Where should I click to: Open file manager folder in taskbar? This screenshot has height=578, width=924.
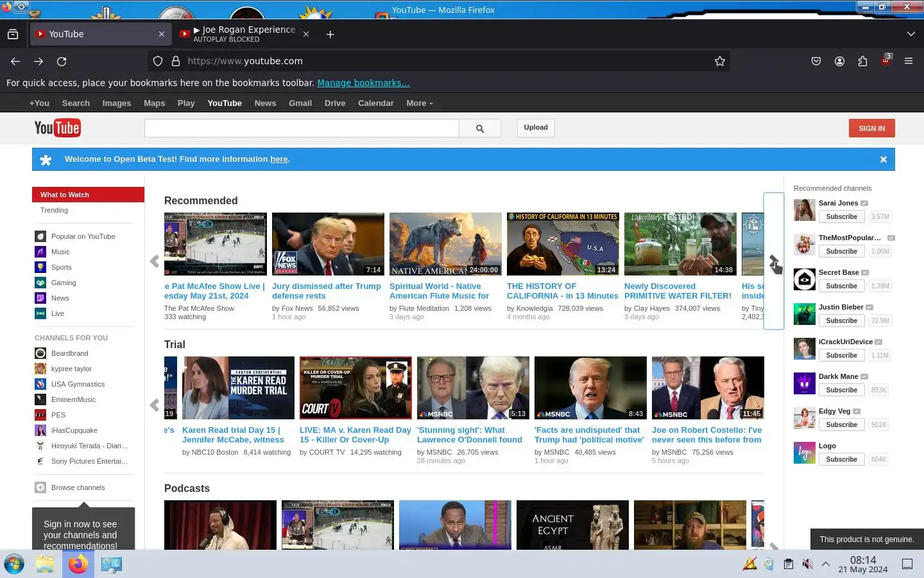pos(45,564)
